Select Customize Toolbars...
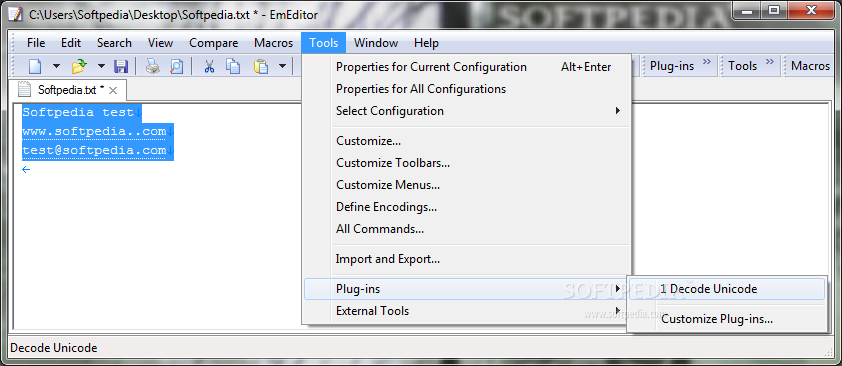Screen dimensions: 842x366 pyautogui.click(x=466, y=163)
